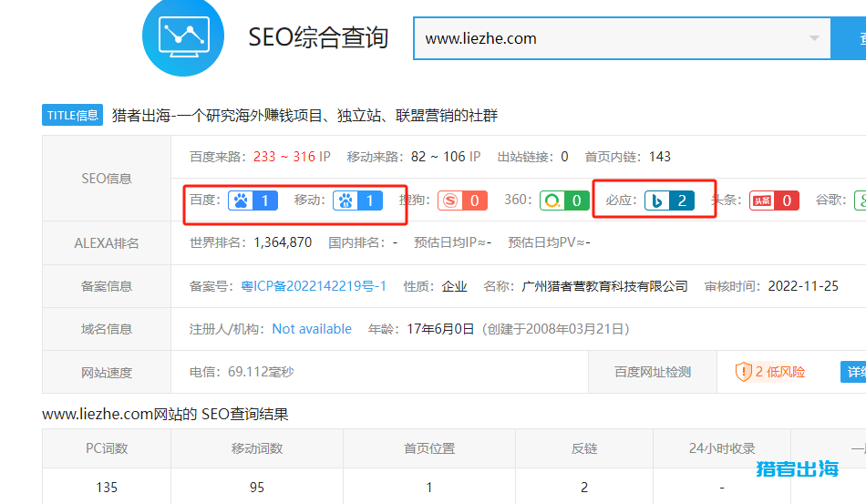The width and height of the screenshot is (866, 504).
Task: Click PC词数 value 135
Action: [x=107, y=488]
